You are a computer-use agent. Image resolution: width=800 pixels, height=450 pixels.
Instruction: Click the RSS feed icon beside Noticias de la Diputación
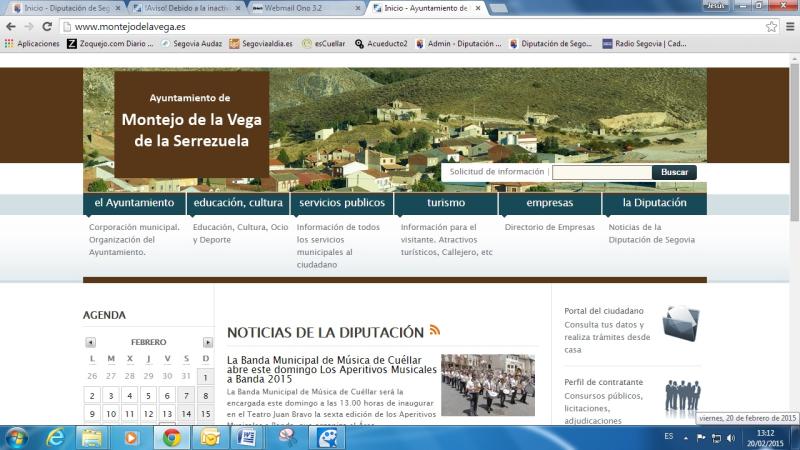pos(435,331)
